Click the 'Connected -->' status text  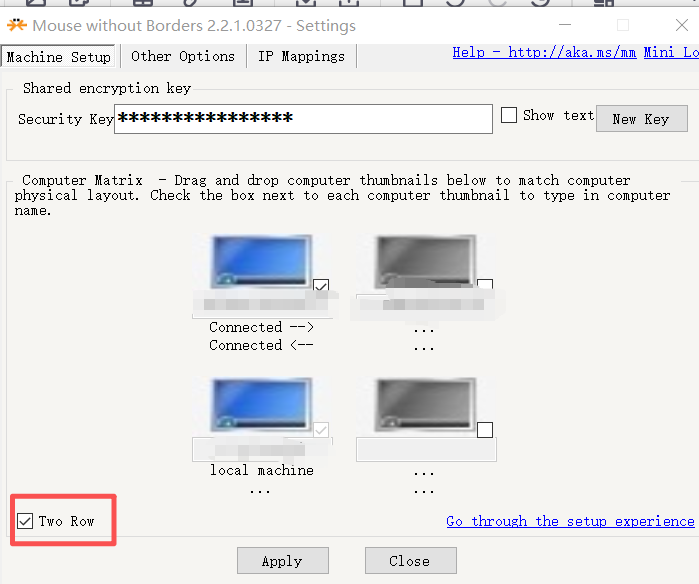tap(262, 327)
